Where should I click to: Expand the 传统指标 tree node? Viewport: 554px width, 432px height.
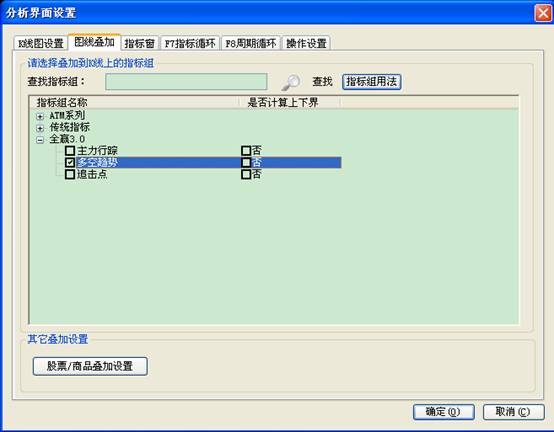(x=40, y=128)
